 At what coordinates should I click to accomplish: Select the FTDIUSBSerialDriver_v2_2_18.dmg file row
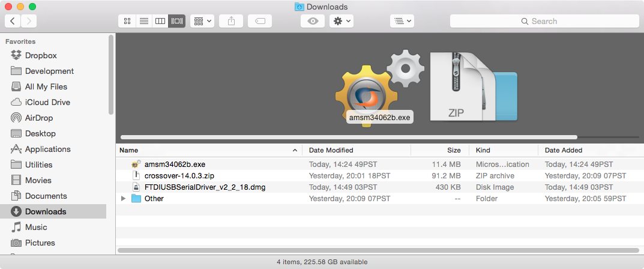(380, 187)
